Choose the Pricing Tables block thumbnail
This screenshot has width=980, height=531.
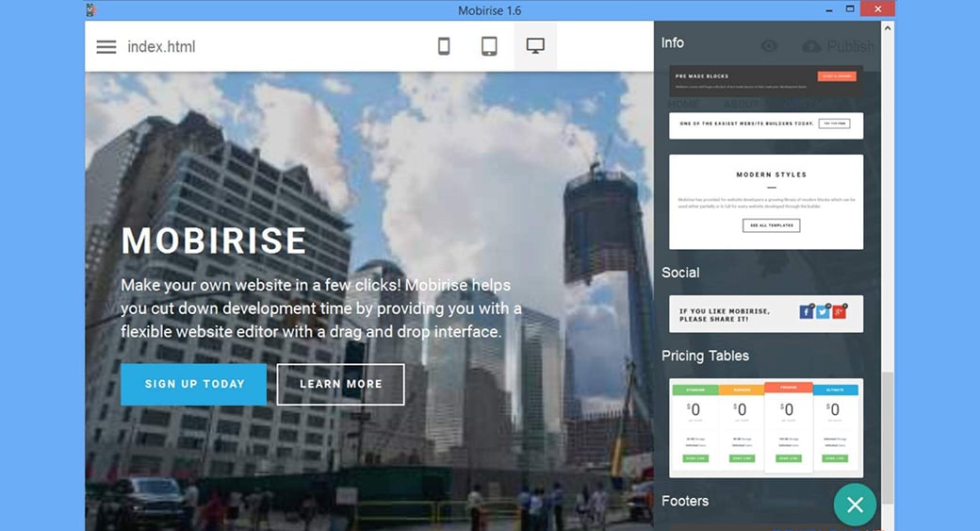(765, 427)
